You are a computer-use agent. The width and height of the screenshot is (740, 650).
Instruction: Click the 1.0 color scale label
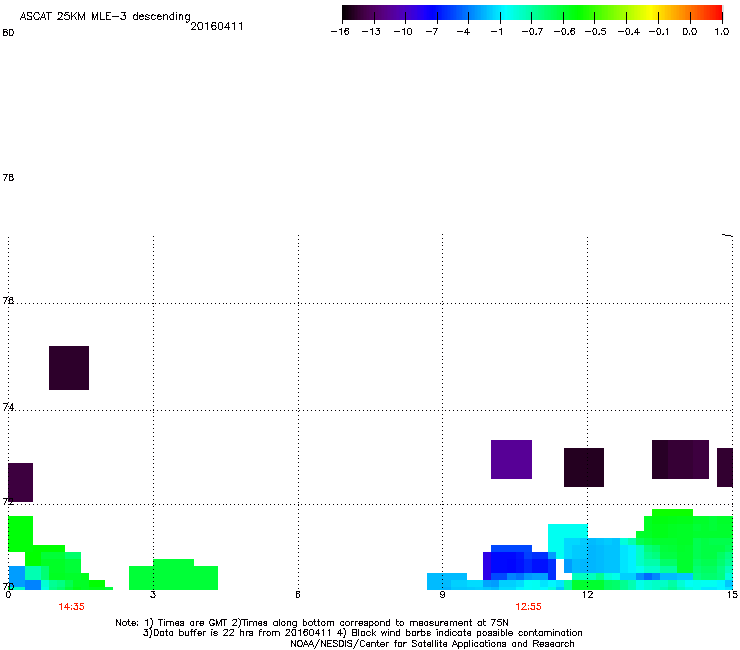click(722, 32)
